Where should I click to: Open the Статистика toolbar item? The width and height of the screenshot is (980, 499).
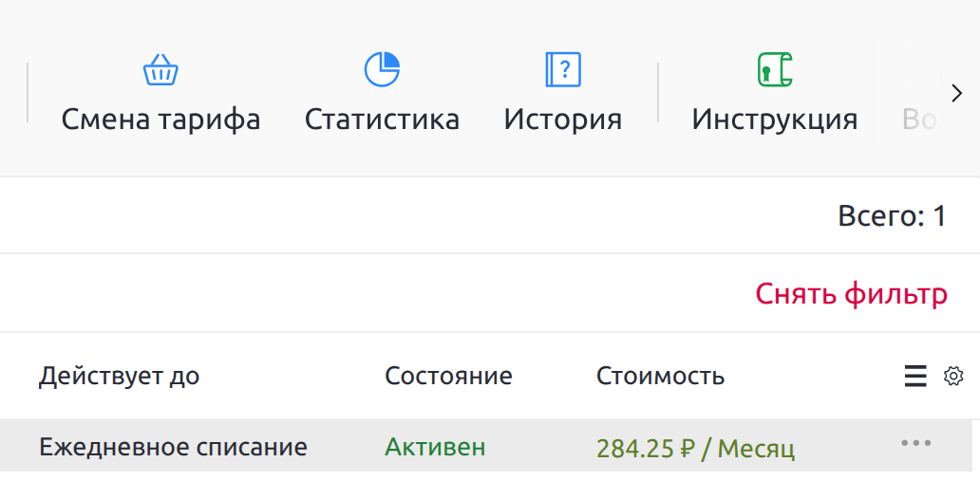[382, 120]
